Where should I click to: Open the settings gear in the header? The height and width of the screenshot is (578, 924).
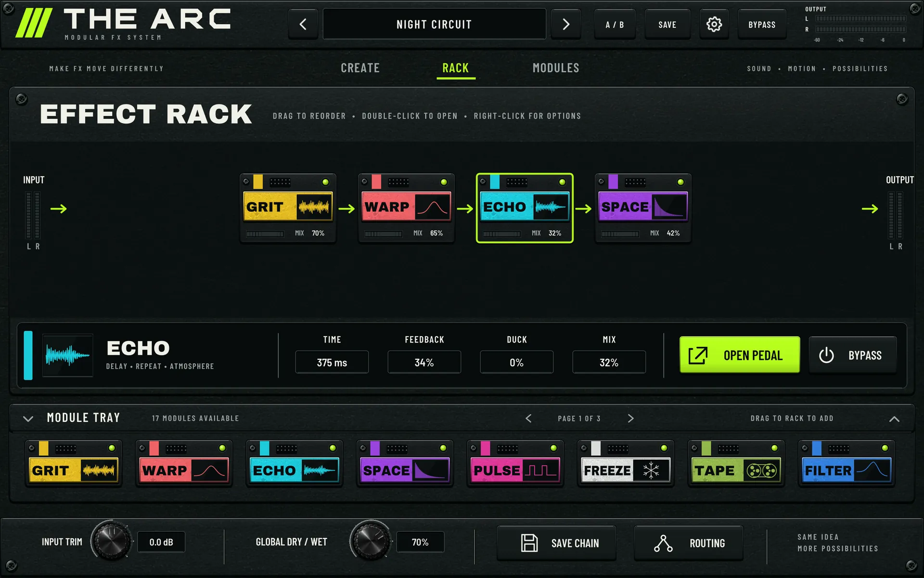pos(714,24)
